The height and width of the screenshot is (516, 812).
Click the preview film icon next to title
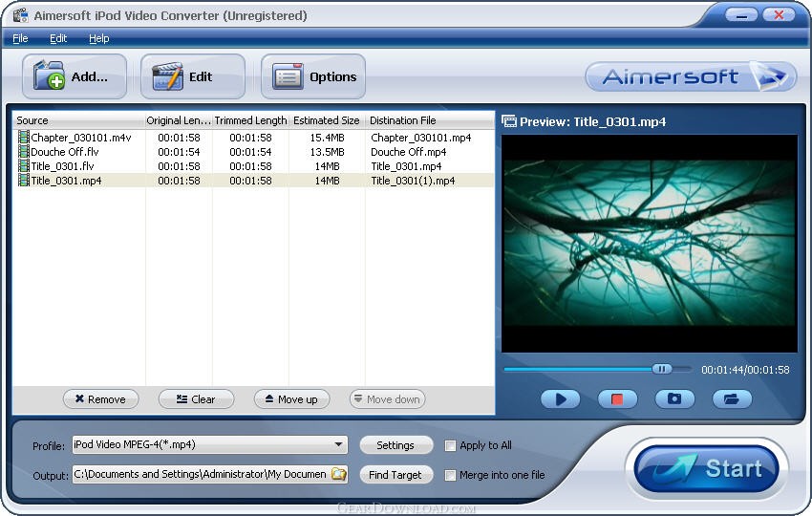point(509,121)
